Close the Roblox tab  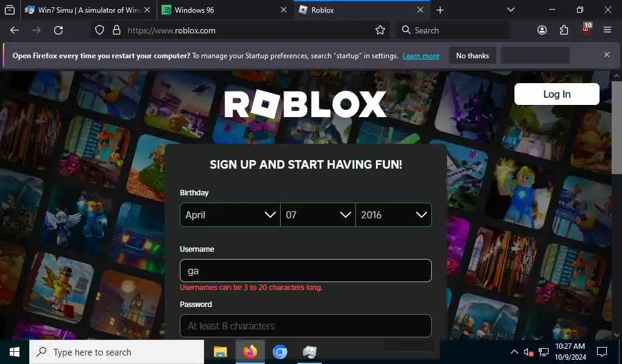tap(420, 10)
